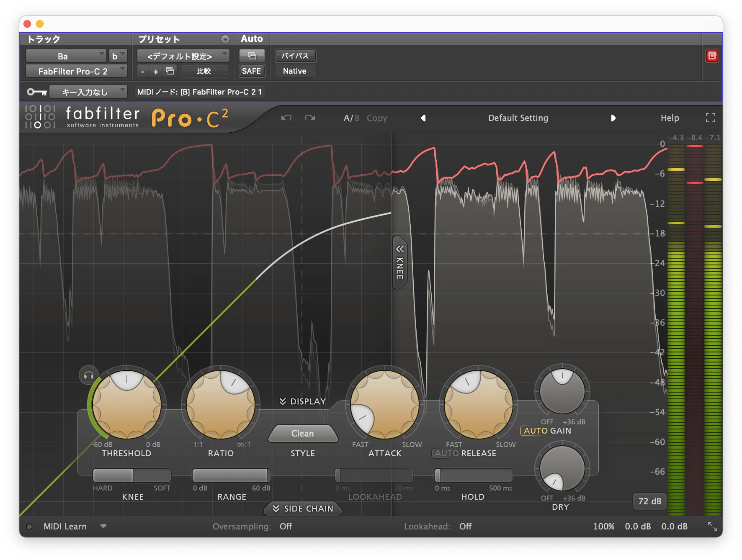The image size is (742, 560).
Task: Select next preset with plus button
Action: 156,71
